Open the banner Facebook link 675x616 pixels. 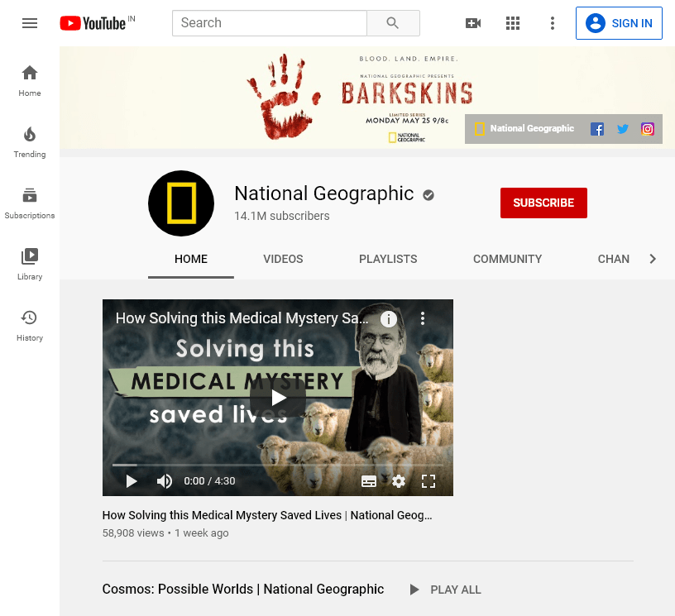point(597,129)
